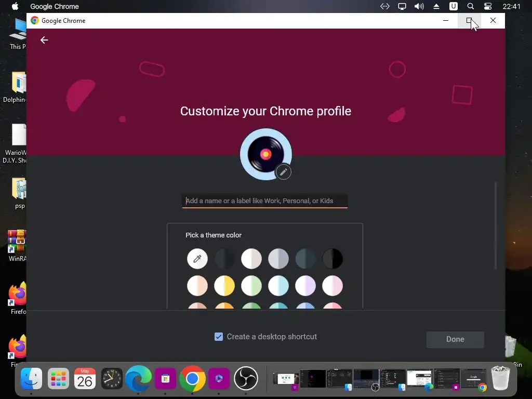Click the Done button
This screenshot has width=532, height=399.
(x=455, y=339)
